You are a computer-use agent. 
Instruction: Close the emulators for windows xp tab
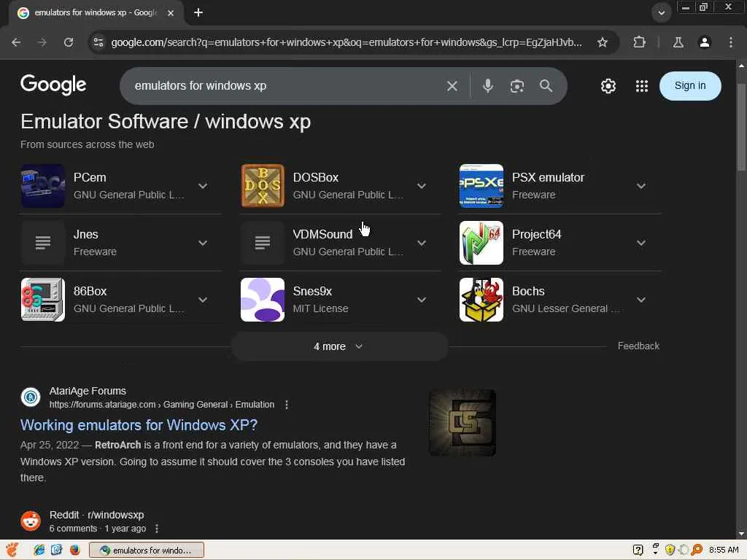171,13
